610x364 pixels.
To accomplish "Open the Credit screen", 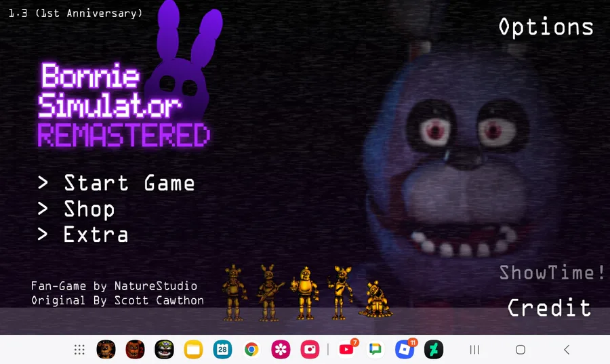I will pos(549,308).
